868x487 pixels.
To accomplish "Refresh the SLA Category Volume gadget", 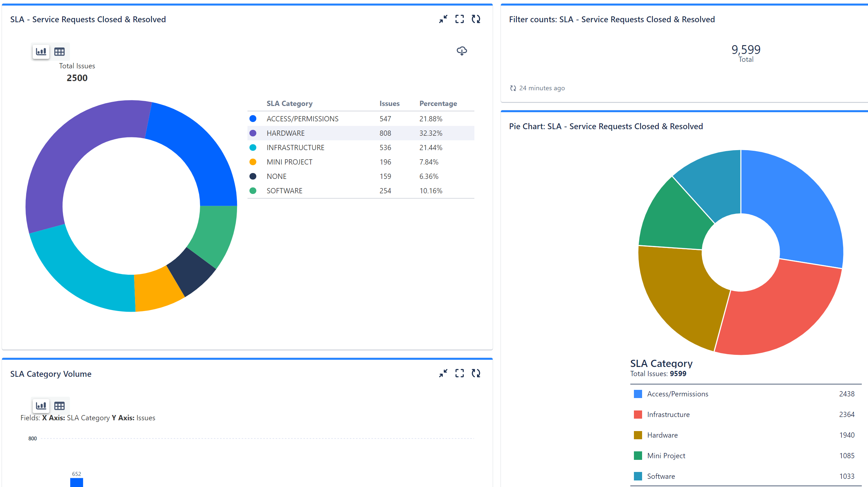I will [x=476, y=373].
